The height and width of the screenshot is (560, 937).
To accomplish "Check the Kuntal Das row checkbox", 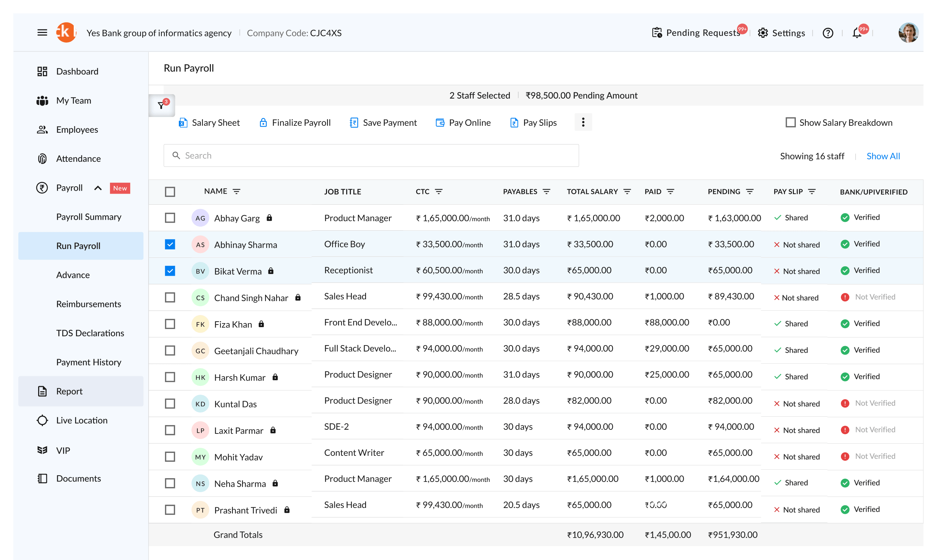I will pos(170,404).
